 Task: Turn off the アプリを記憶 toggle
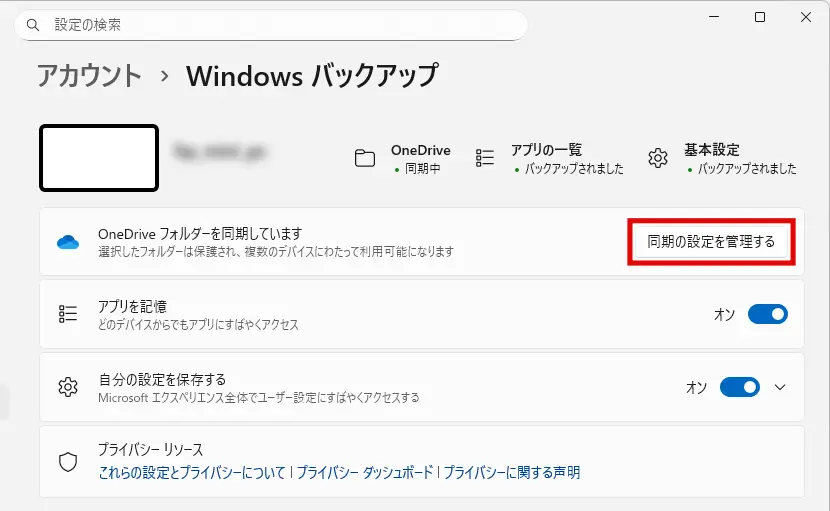click(768, 314)
